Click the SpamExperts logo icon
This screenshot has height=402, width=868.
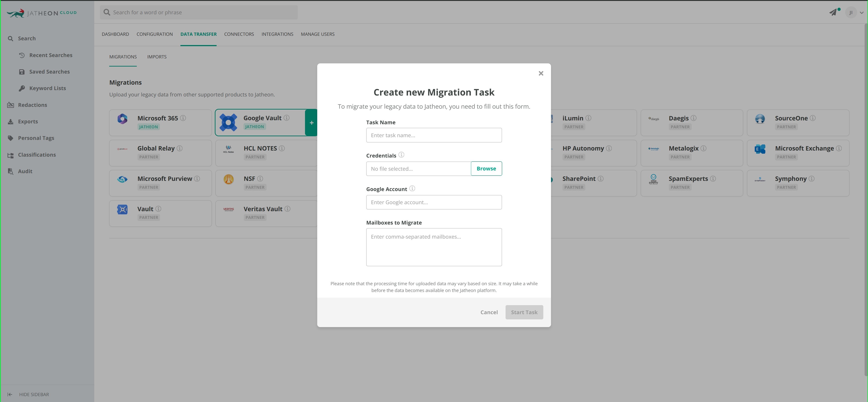(653, 179)
